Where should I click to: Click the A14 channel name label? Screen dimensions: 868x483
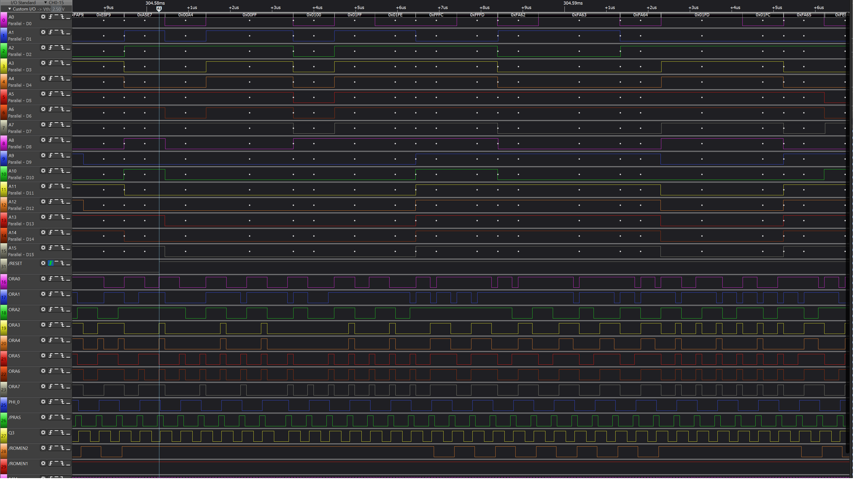click(12, 232)
